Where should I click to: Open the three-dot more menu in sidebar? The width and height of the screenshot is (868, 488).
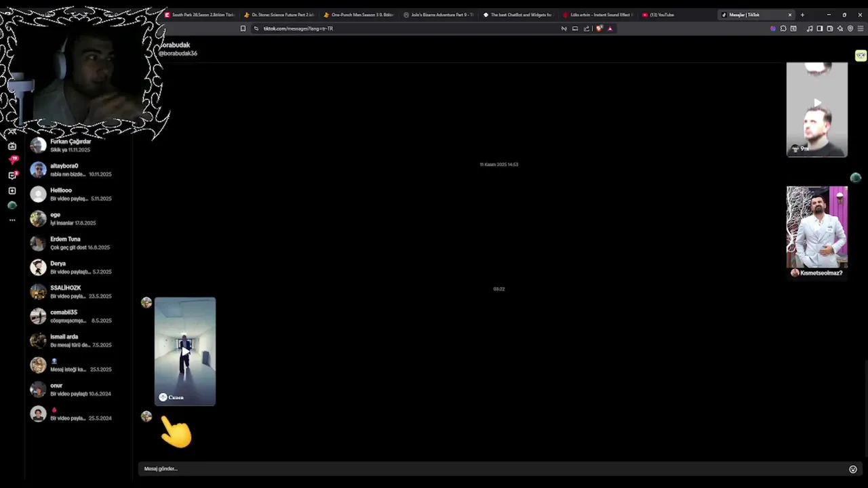point(12,220)
